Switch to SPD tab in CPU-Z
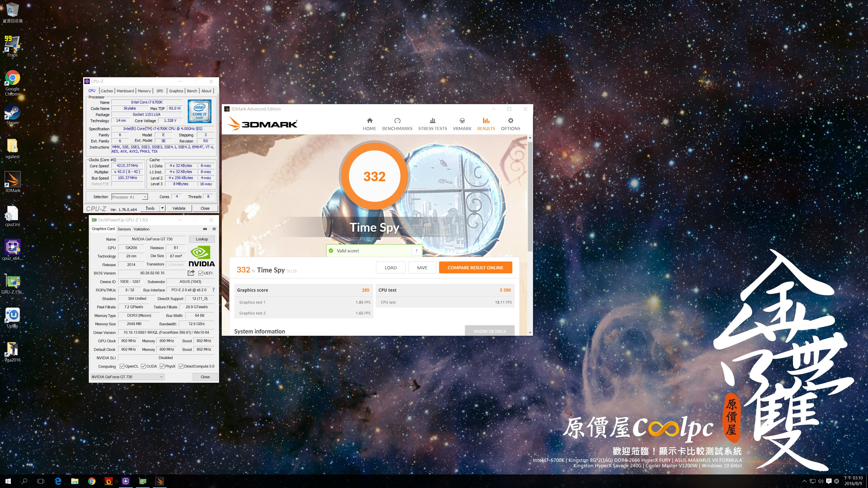The height and width of the screenshot is (488, 868). coord(160,91)
